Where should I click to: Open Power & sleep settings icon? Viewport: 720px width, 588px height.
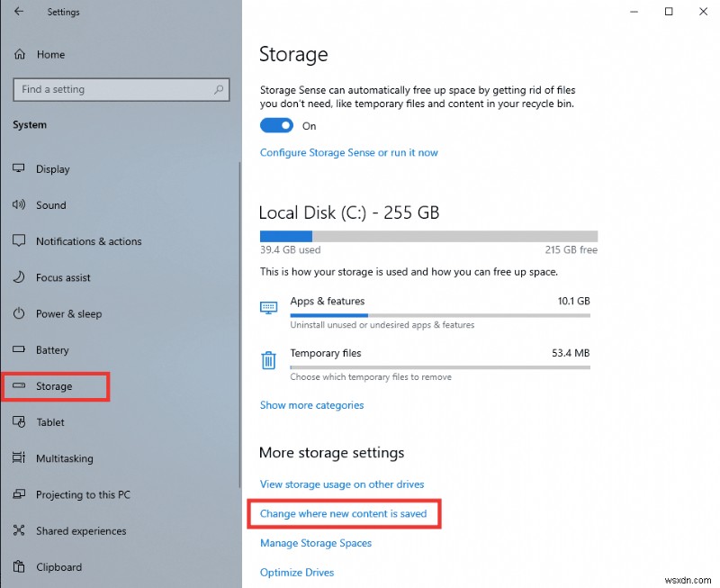(19, 313)
